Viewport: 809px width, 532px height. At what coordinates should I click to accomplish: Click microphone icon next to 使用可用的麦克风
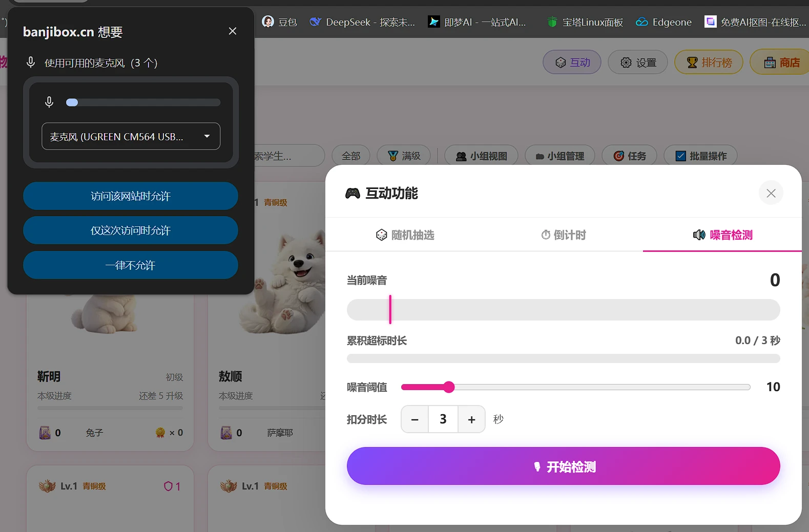click(31, 62)
